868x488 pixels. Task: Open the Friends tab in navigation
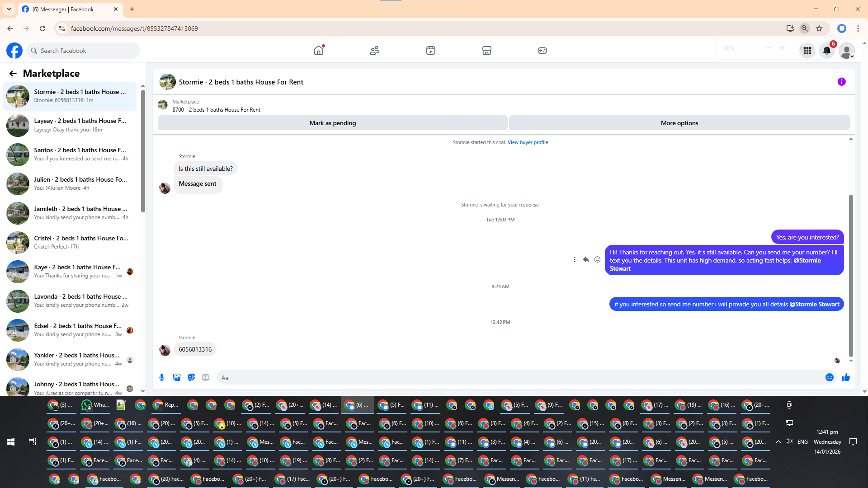(374, 51)
